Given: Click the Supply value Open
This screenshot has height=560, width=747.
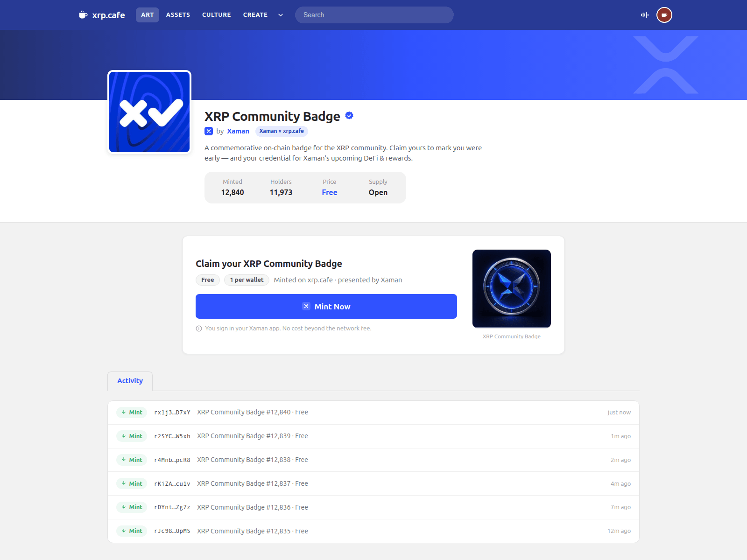Looking at the screenshot, I should tap(378, 192).
